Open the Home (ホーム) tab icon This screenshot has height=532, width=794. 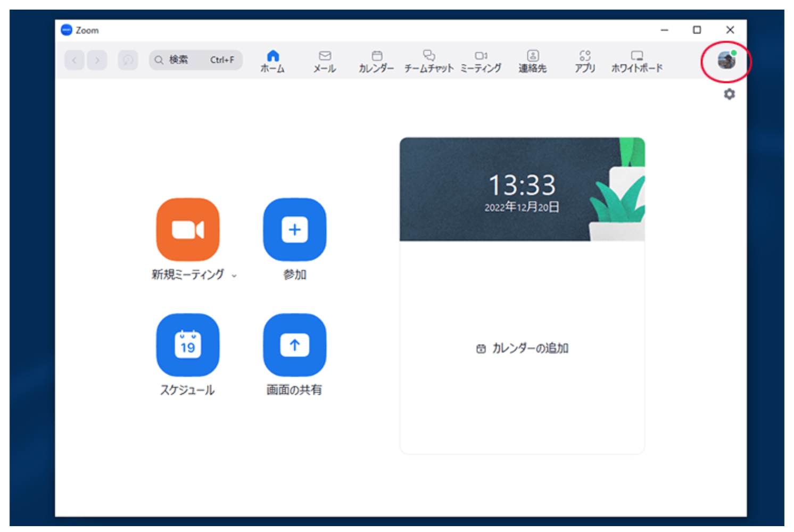tap(273, 60)
